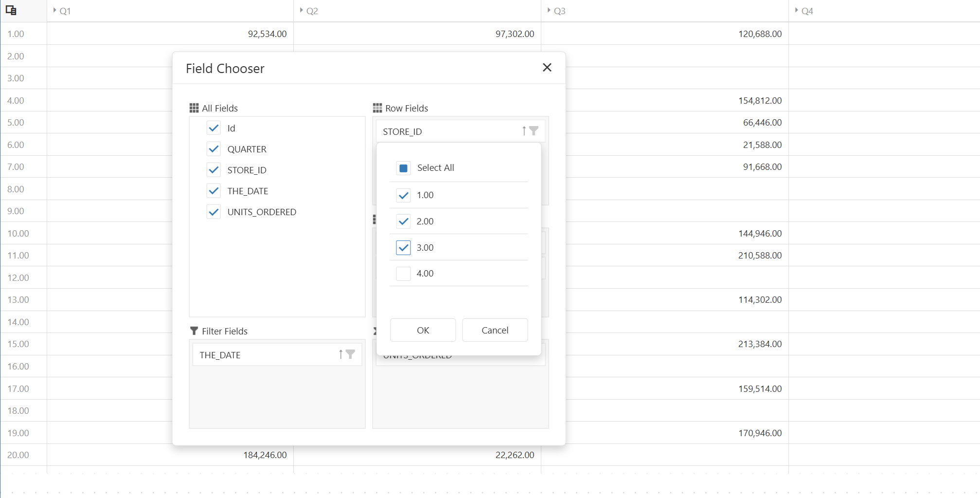Screen dimensions: 980x498
Task: Click the THE_DATE filter funnel icon
Action: (350, 354)
